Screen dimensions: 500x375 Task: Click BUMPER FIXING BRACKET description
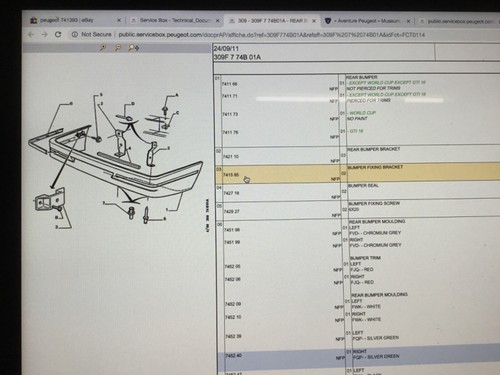(375, 167)
